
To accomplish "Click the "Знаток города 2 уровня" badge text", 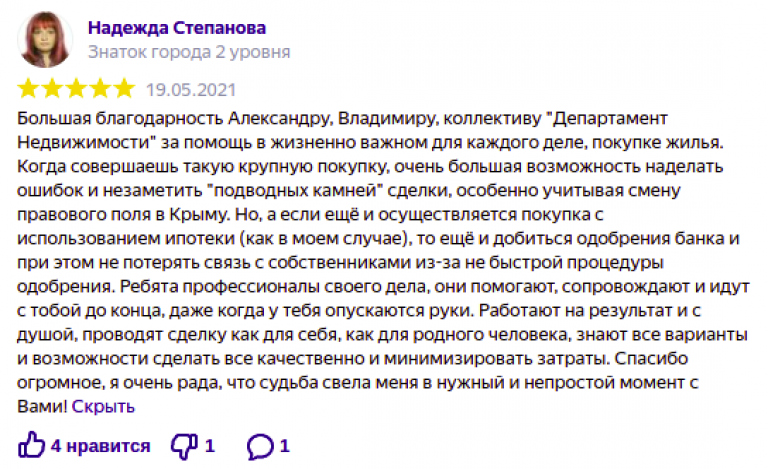I will tap(189, 52).
